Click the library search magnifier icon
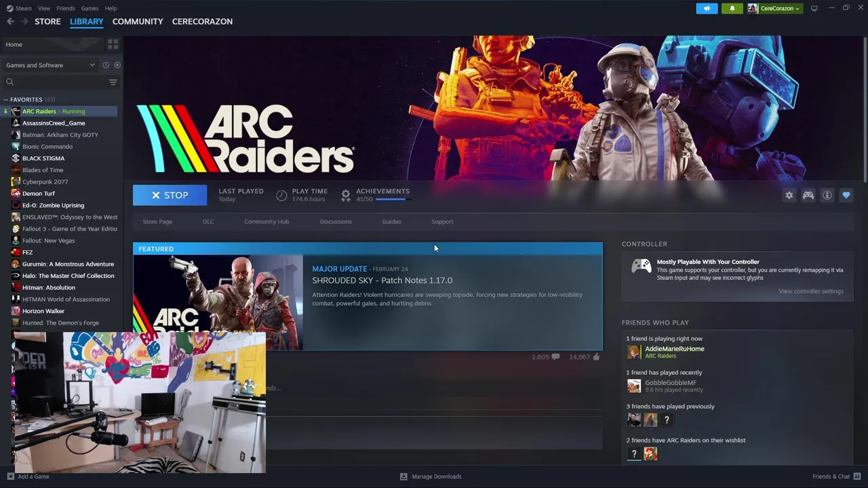Screen dimensions: 868x488 9,82
